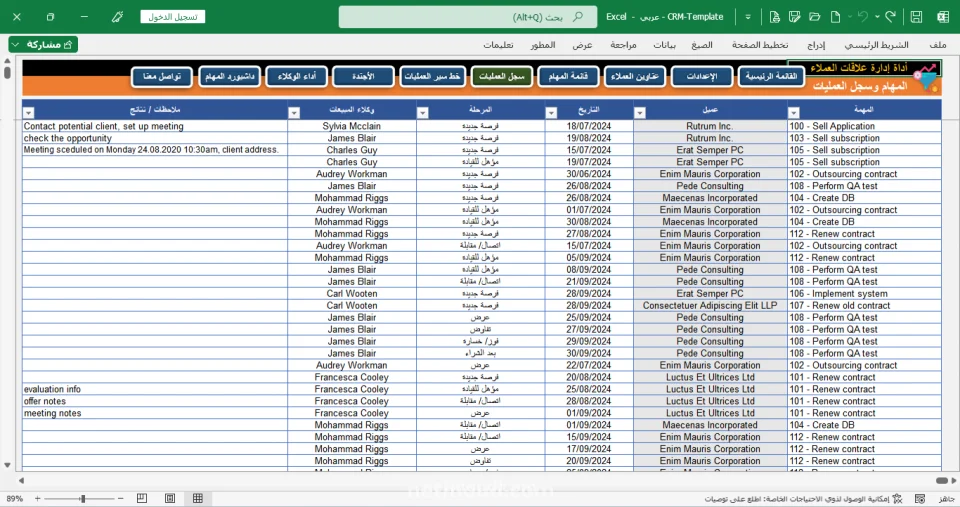The width and height of the screenshot is (960, 507).
Task: Go to أداء الوكلاء navigation button
Action: click(296, 77)
